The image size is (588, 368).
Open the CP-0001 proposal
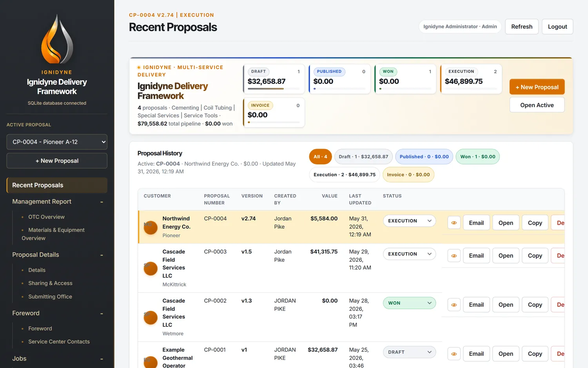[x=506, y=354]
